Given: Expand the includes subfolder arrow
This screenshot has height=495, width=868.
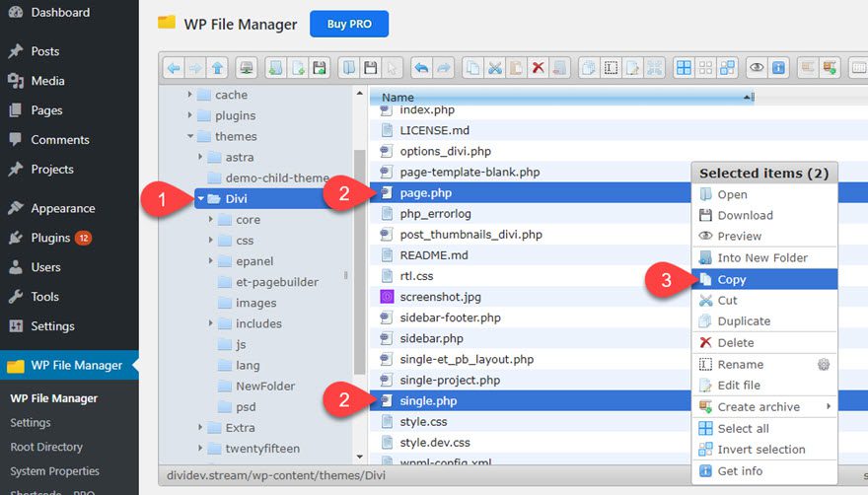Looking at the screenshot, I should [x=210, y=323].
